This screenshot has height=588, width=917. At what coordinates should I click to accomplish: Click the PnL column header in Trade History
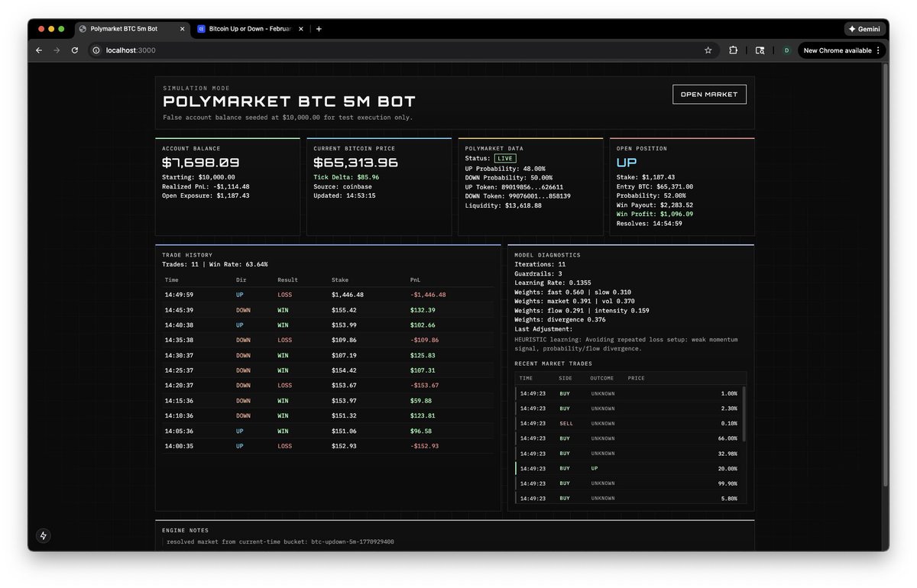tap(415, 280)
